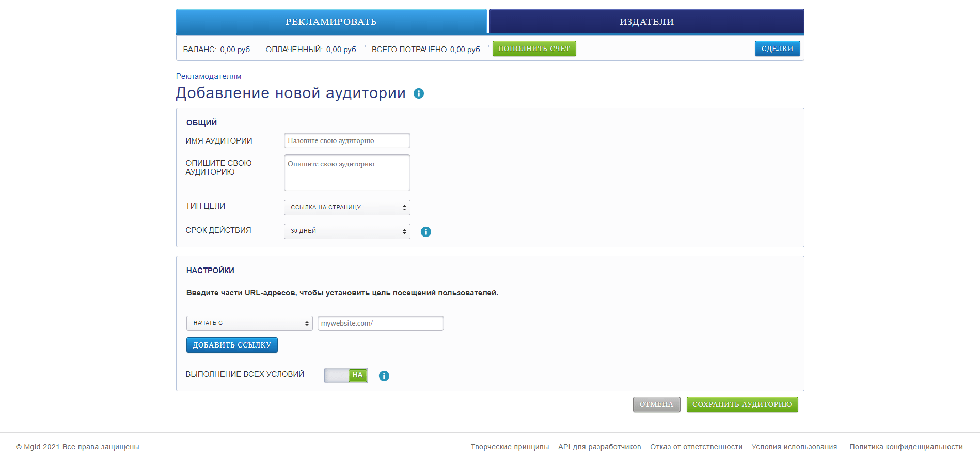Click the audience description textarea

click(347, 173)
